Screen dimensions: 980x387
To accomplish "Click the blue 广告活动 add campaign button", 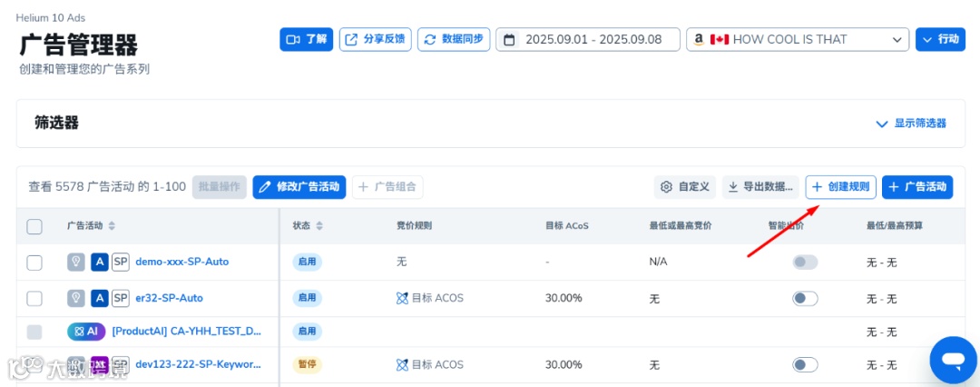I will 917,186.
